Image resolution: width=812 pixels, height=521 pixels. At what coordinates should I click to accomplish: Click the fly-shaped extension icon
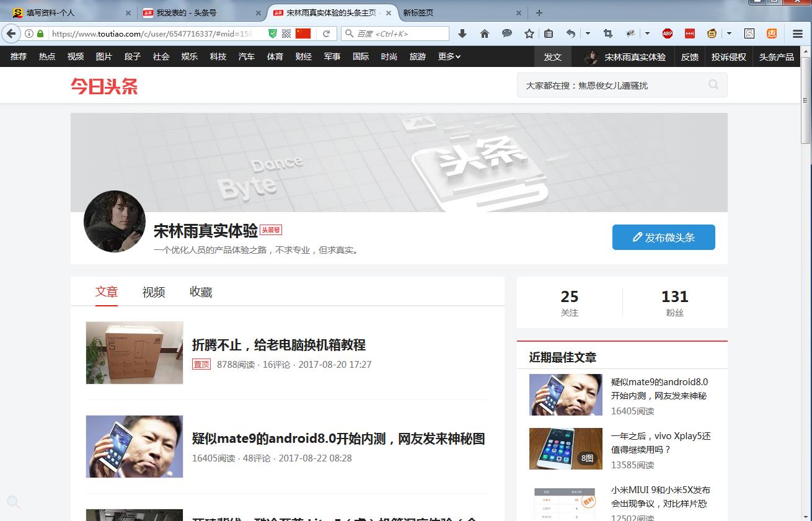click(x=630, y=33)
